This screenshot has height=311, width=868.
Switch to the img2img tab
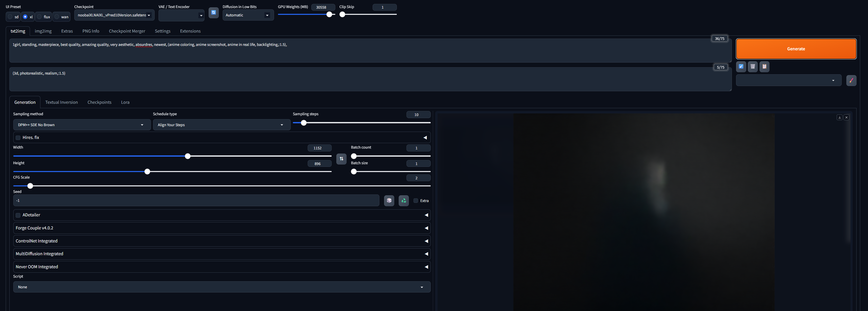(43, 31)
